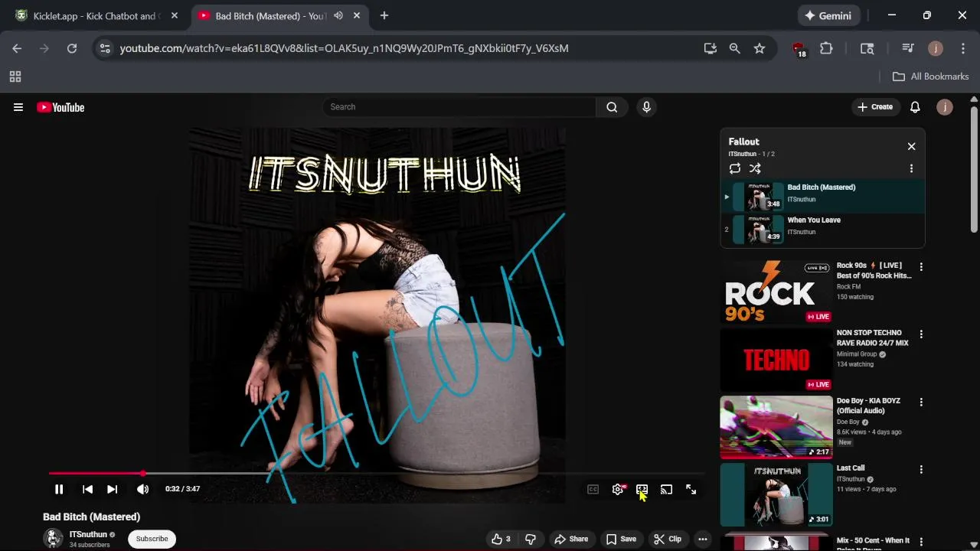Open Chrome three-dot menu

[963, 48]
